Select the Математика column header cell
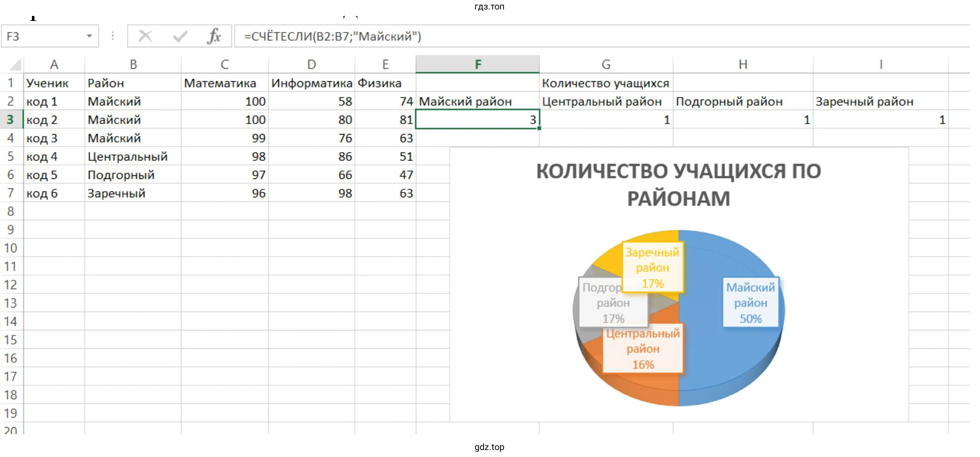The image size is (980, 457). (224, 83)
